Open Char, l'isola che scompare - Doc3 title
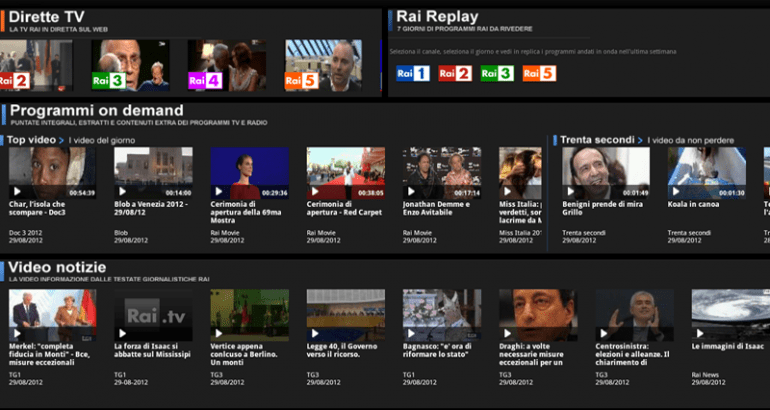The image size is (770, 410). click(x=37, y=208)
